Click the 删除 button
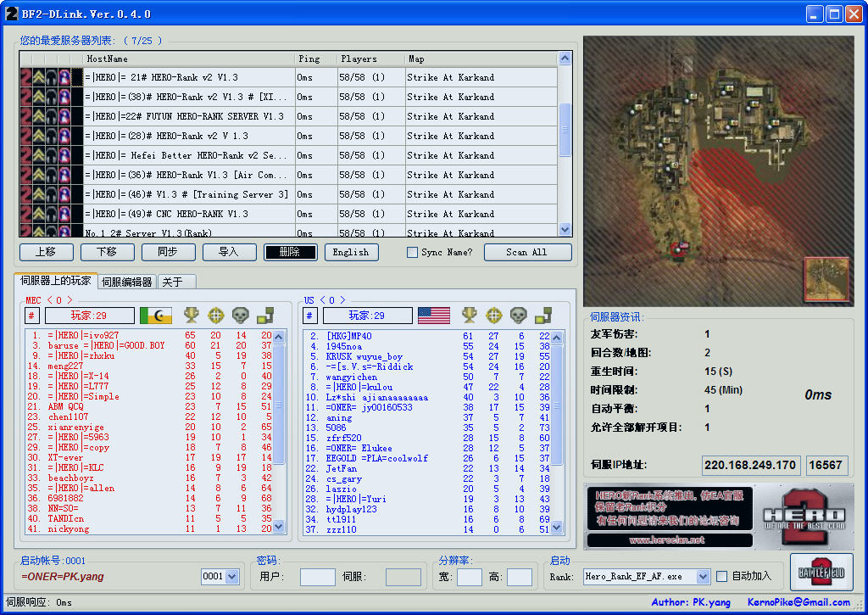 click(290, 252)
